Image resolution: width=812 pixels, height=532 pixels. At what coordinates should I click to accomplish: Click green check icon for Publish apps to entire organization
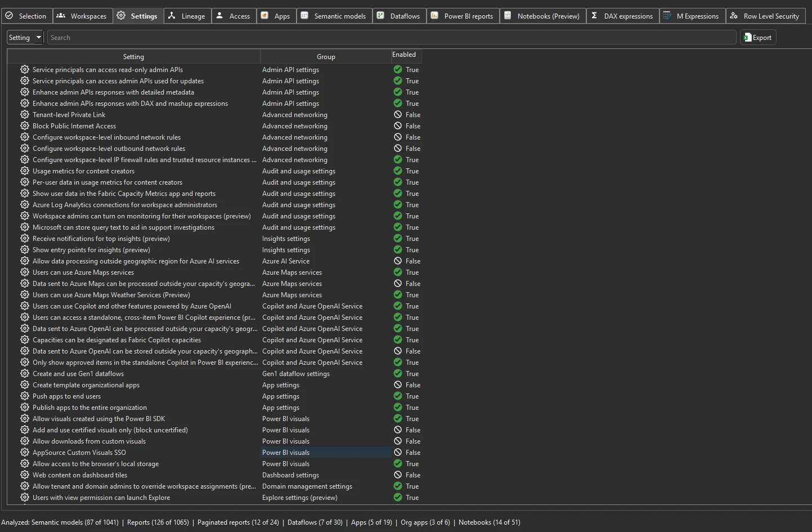[x=398, y=407]
